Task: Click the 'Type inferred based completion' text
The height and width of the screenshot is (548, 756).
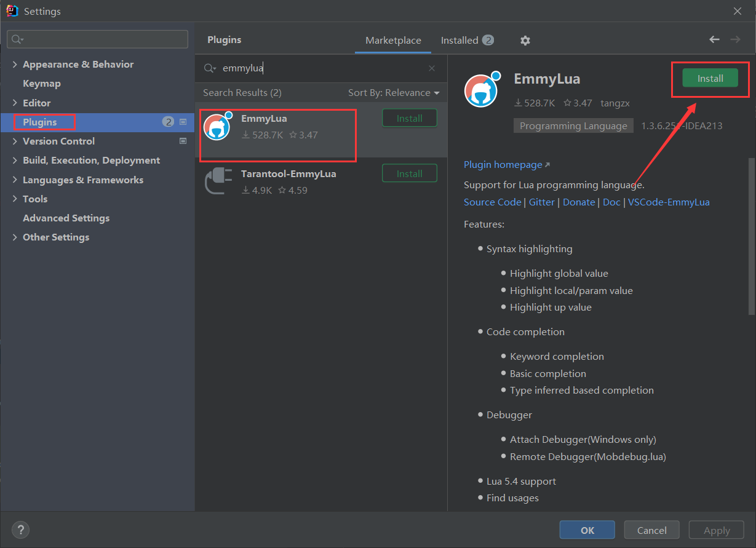Action: pos(582,391)
